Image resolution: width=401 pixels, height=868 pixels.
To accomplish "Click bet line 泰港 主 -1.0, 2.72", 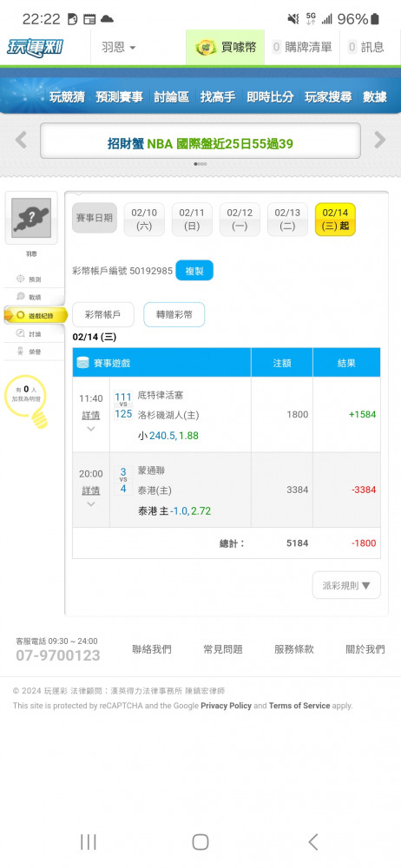I will [x=174, y=511].
